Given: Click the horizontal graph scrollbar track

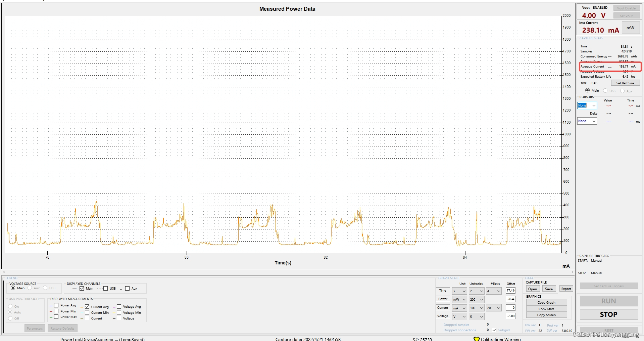Looking at the screenshot, I should click(288, 272).
